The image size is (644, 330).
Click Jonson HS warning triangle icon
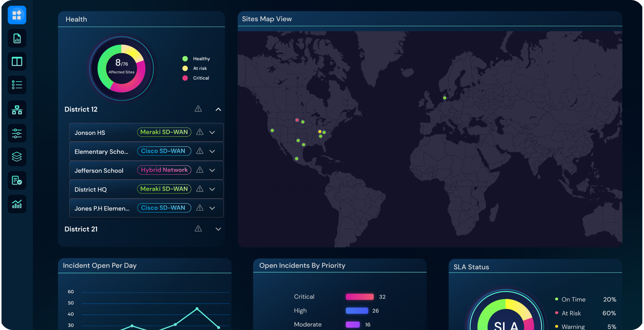pyautogui.click(x=200, y=132)
